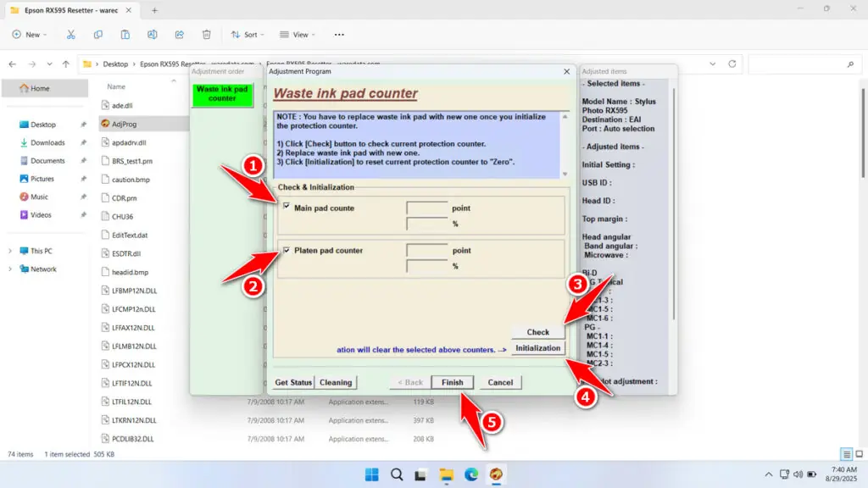868x488 pixels.
Task: Open the See more ellipsis menu
Action: [339, 34]
